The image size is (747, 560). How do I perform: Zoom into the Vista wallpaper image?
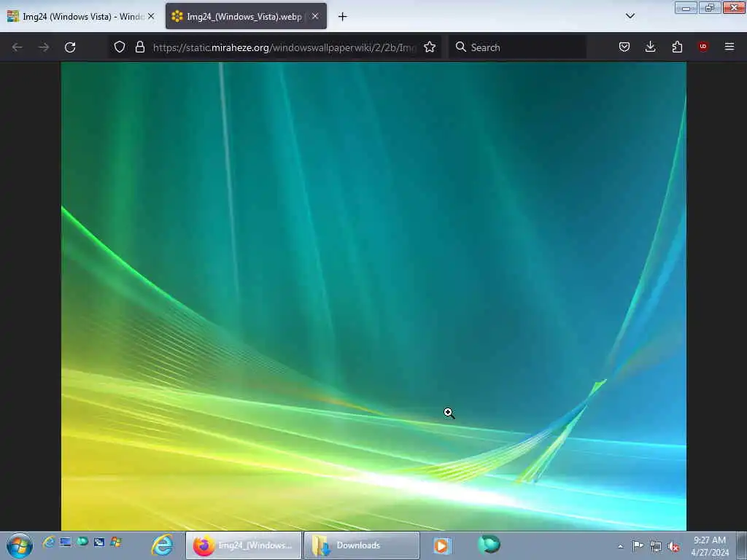coord(373,296)
